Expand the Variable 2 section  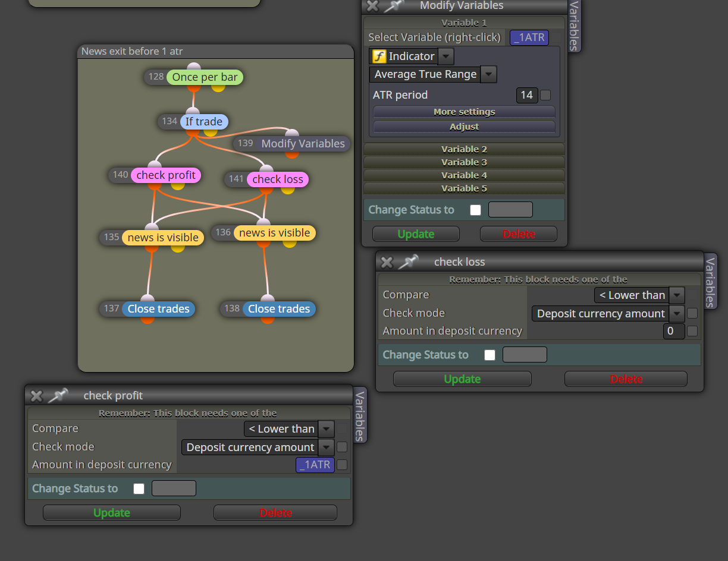click(x=464, y=149)
